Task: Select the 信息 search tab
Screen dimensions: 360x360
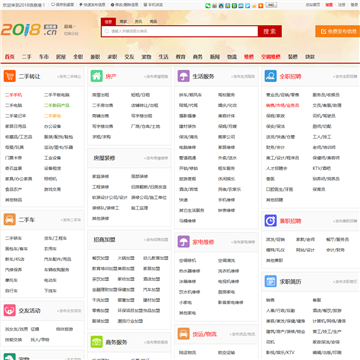Action: (x=108, y=21)
